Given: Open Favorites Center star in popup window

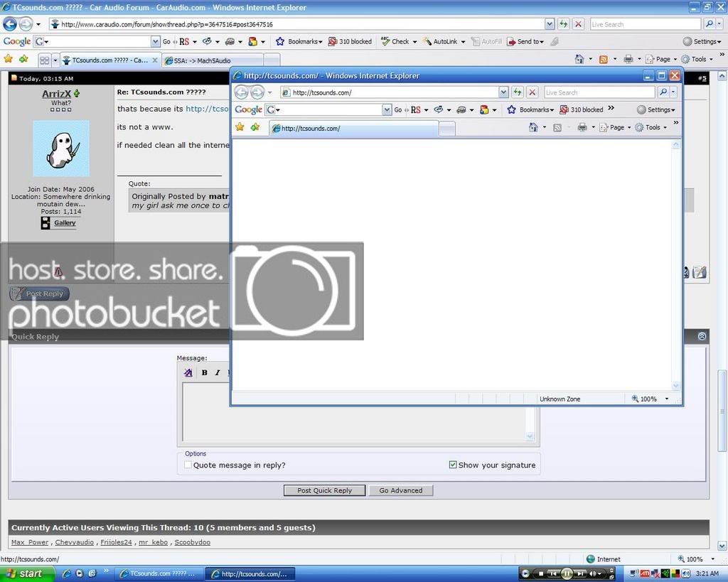Looking at the screenshot, I should (240, 126).
